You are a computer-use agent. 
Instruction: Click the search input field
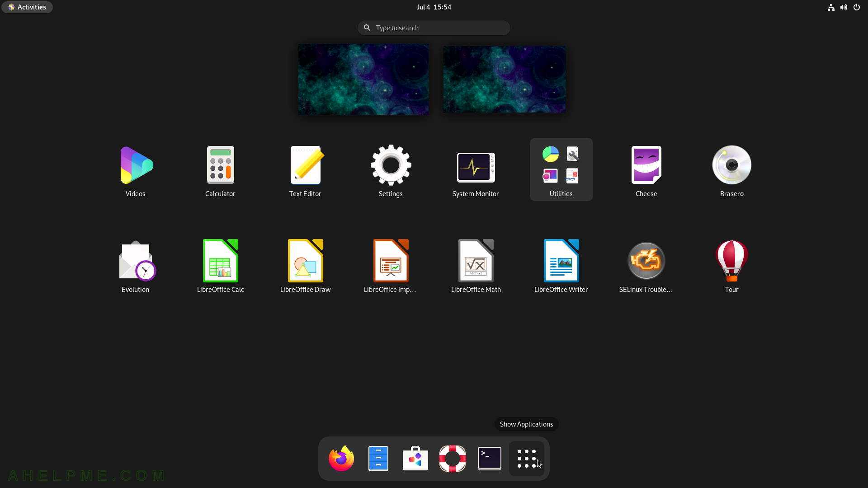click(434, 28)
